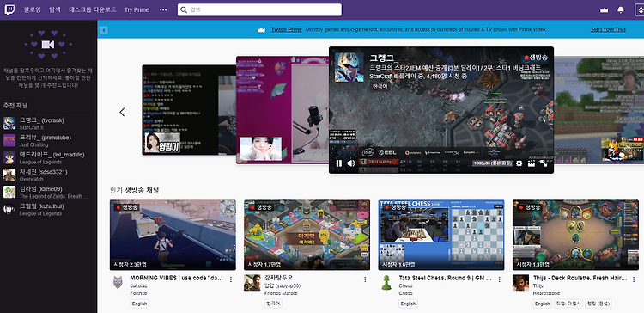Open options menu for Tata Steel Chess stream

[x=500, y=279]
